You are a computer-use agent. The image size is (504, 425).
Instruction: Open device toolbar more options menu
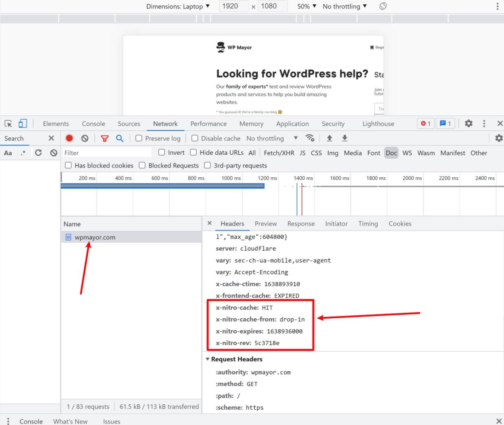(498, 6)
